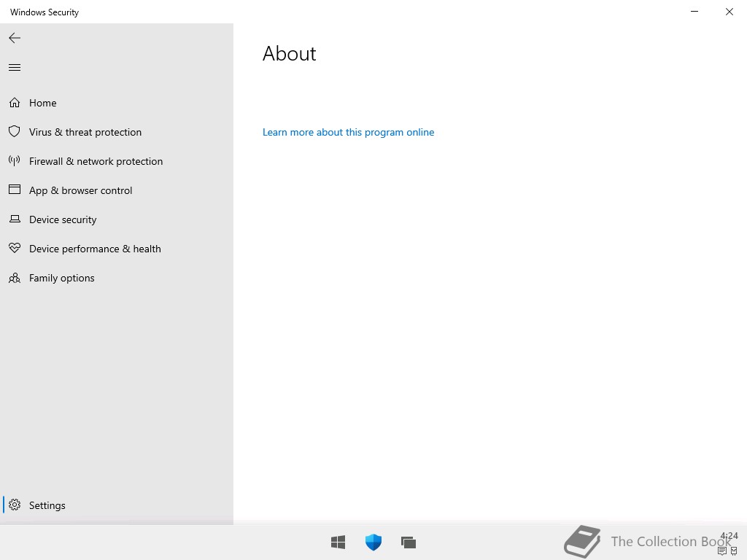The image size is (747, 560).
Task: Open Device performance & health
Action: tap(117, 249)
